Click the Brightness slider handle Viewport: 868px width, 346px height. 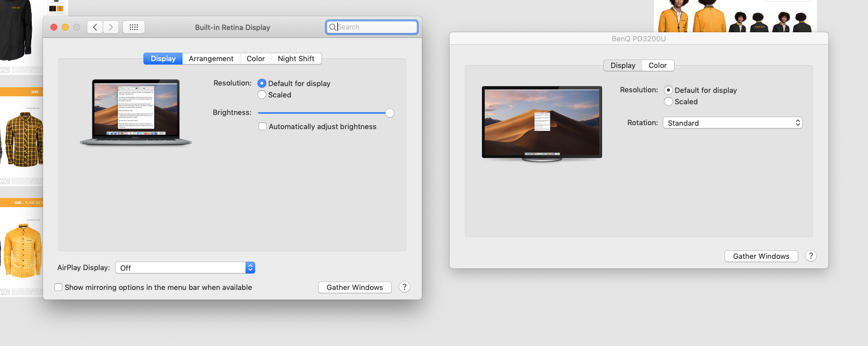point(389,113)
